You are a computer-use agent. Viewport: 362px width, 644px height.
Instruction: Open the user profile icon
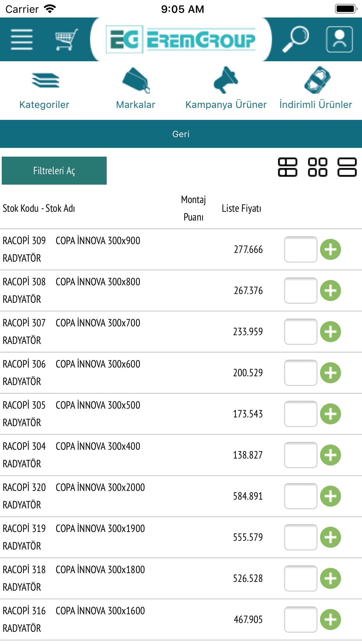[339, 39]
